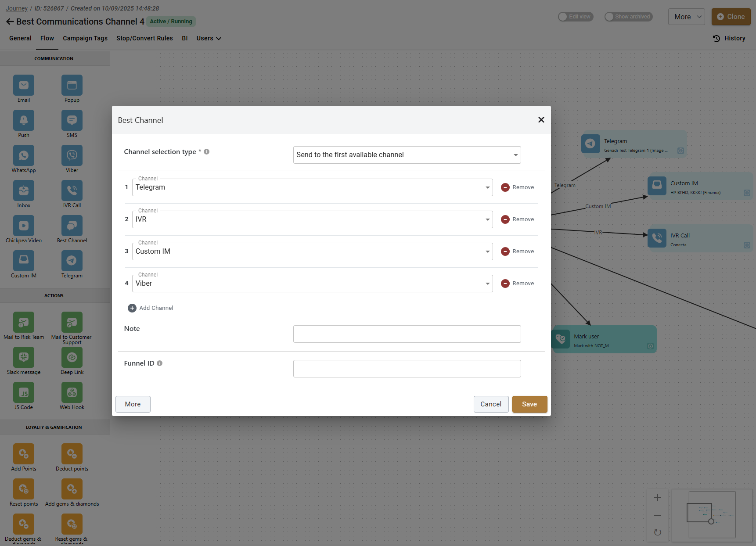The image size is (756, 546).
Task: Switch to the Campaign Tags tab
Action: pos(85,38)
